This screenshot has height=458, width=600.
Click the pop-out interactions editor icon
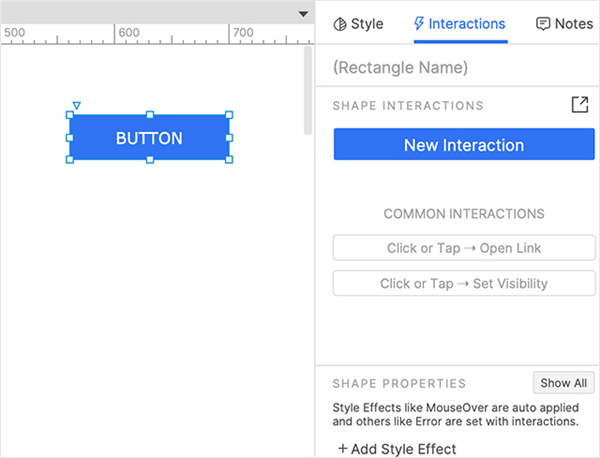click(x=580, y=105)
